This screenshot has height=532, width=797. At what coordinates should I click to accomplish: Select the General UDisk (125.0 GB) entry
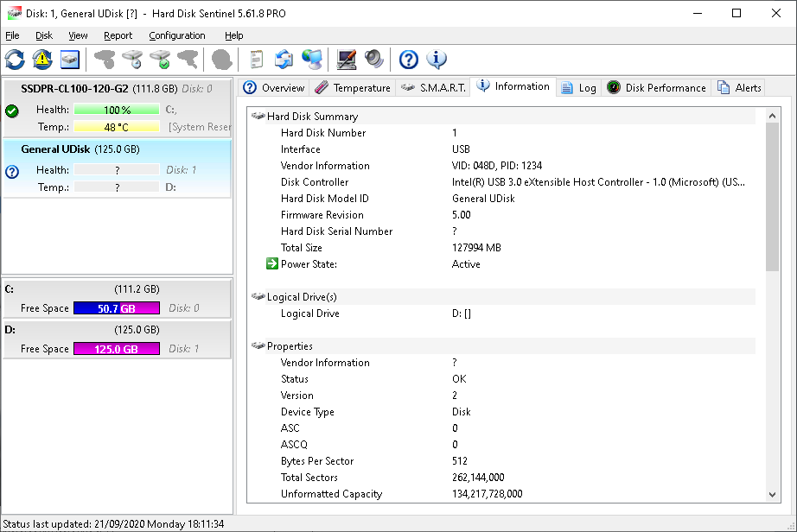(x=117, y=168)
